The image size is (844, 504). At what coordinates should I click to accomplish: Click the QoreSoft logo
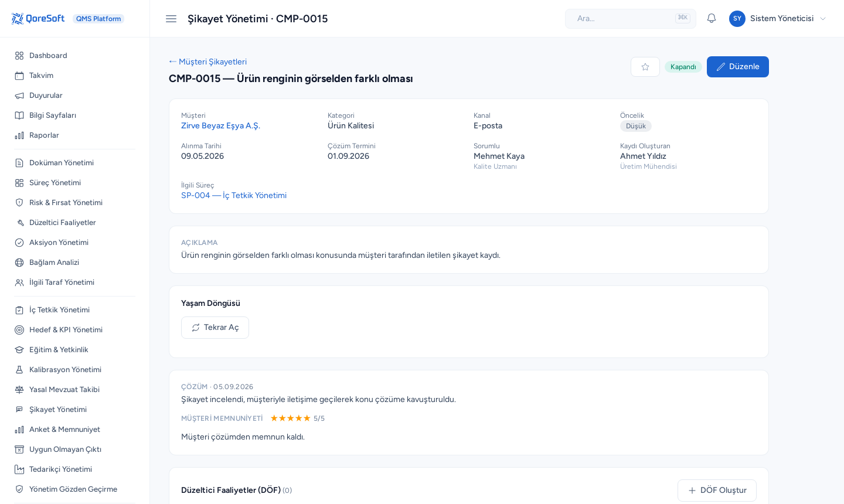pos(38,19)
